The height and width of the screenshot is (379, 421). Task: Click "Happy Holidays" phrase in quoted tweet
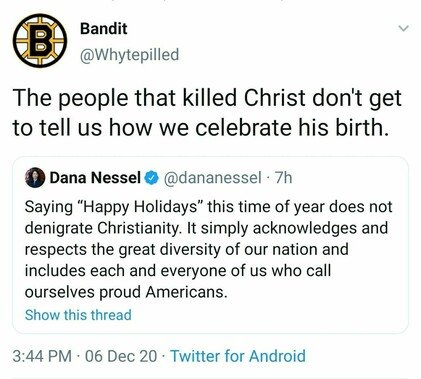pos(139,207)
